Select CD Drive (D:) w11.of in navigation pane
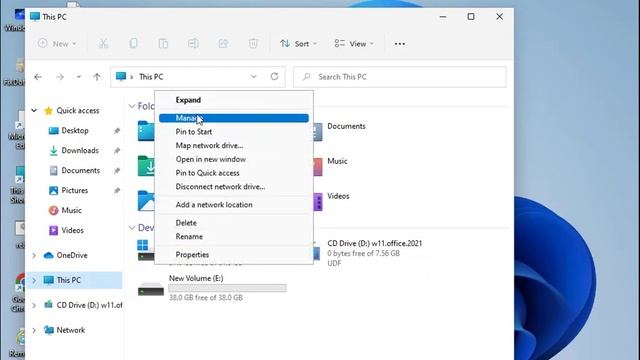 [x=89, y=305]
